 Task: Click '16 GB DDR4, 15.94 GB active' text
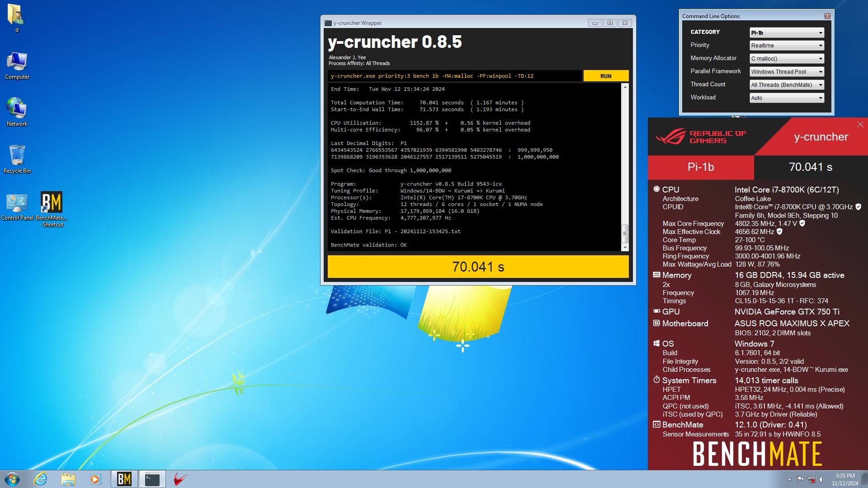tap(789, 275)
